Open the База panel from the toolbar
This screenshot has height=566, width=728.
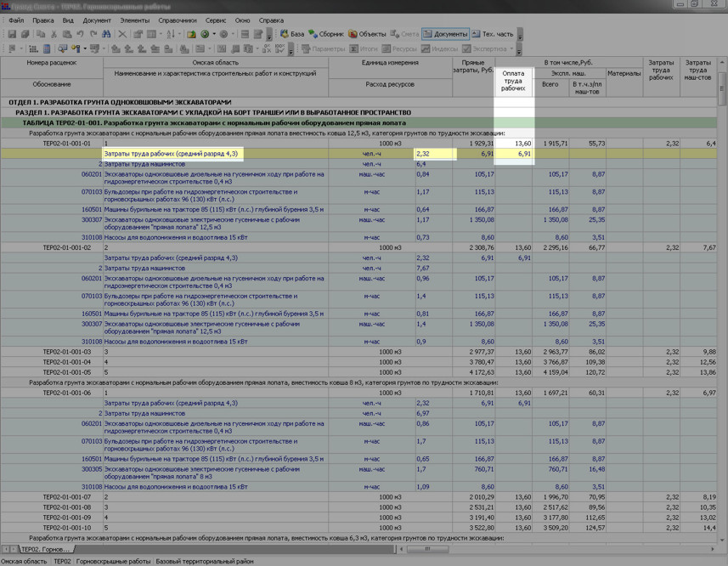(291, 34)
